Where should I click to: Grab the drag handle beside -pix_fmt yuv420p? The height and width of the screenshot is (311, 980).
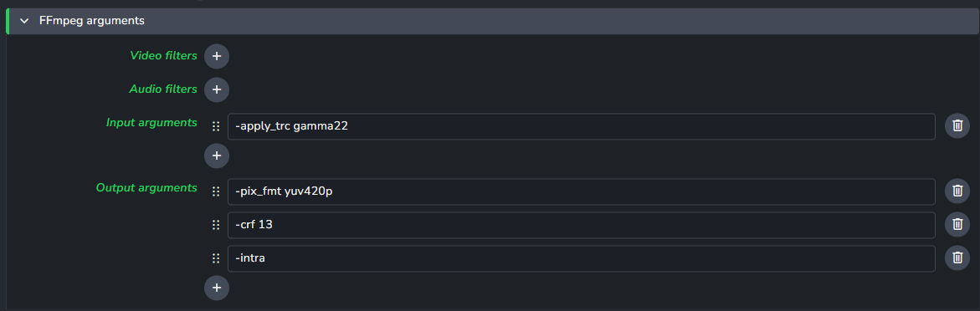[x=216, y=191]
